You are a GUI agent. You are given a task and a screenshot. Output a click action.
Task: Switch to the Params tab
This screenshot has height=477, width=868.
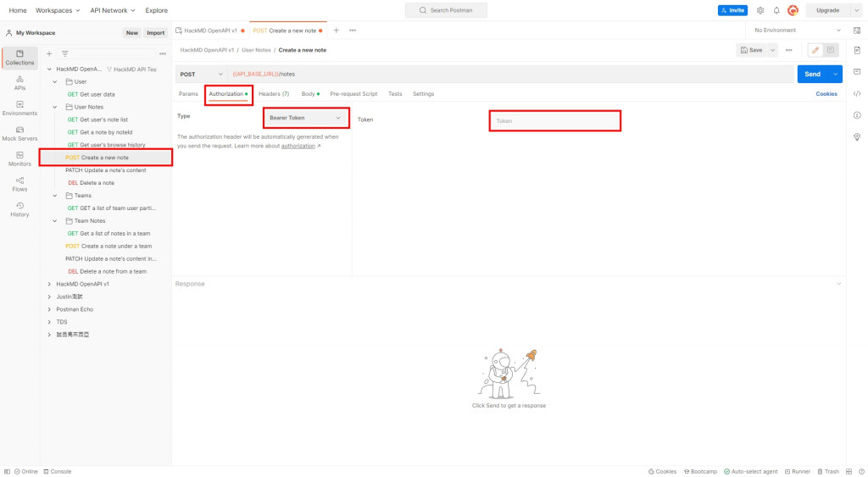[188, 94]
